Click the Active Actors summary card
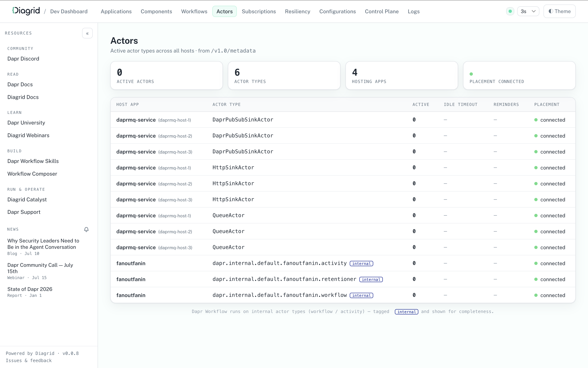 [166, 75]
